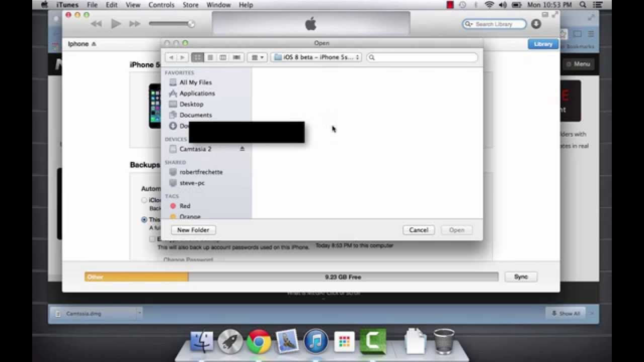Open Spotlight search
This screenshot has width=644, height=362.
(583, 5)
